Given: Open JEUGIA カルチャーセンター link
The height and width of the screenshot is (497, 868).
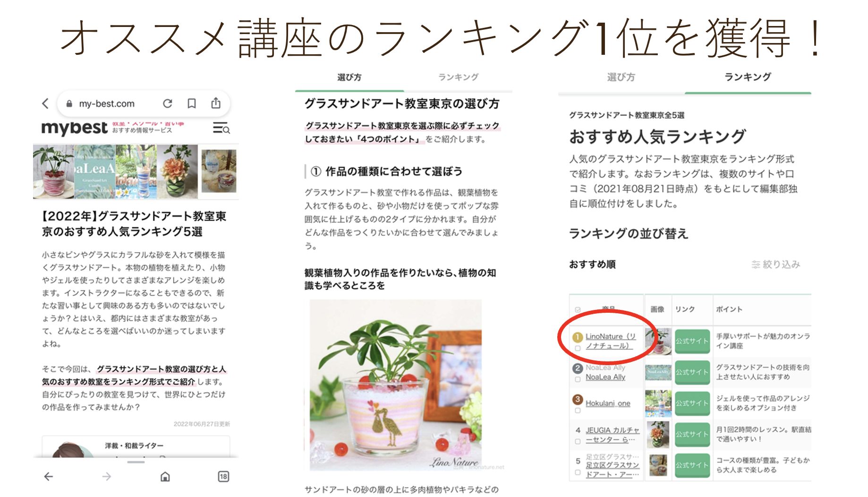Looking at the screenshot, I should pos(613,435).
